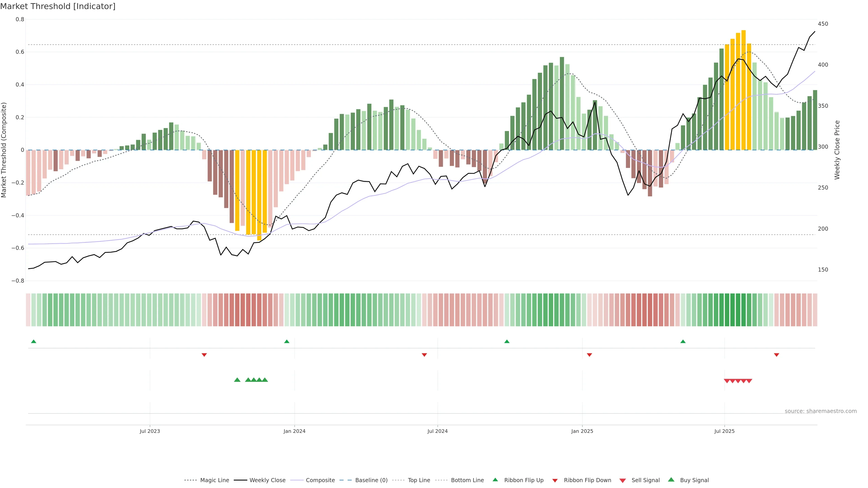The height and width of the screenshot is (488, 868).
Task: Click the source: sharemaestro.com text
Action: point(821,411)
